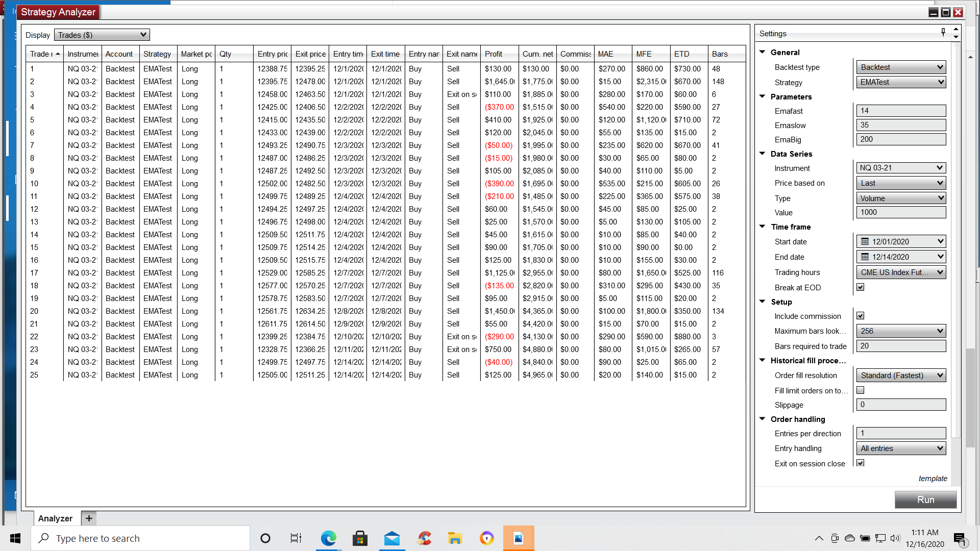
Task: Open the Instrument dropdown showing NQ 03-21
Action: [901, 168]
